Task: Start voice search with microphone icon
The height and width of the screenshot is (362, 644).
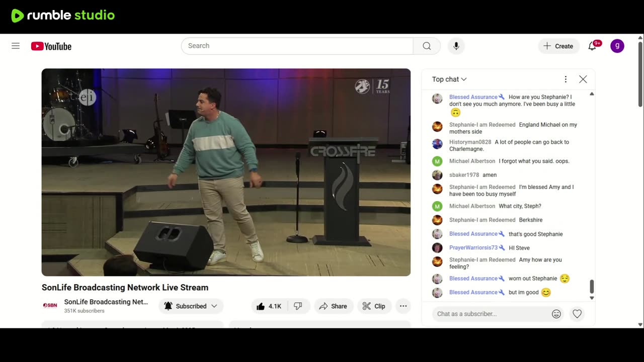Action: 456,46
